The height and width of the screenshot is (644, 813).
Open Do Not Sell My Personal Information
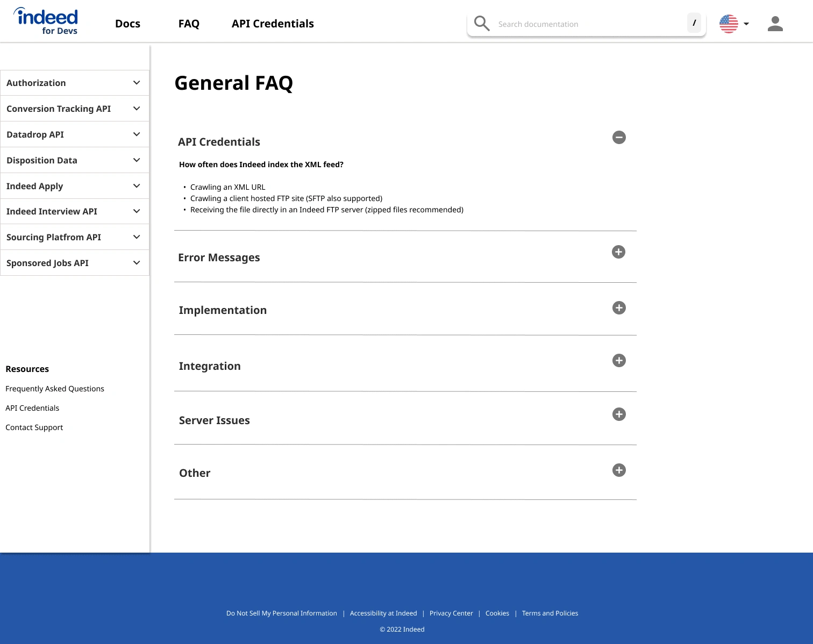click(x=282, y=613)
